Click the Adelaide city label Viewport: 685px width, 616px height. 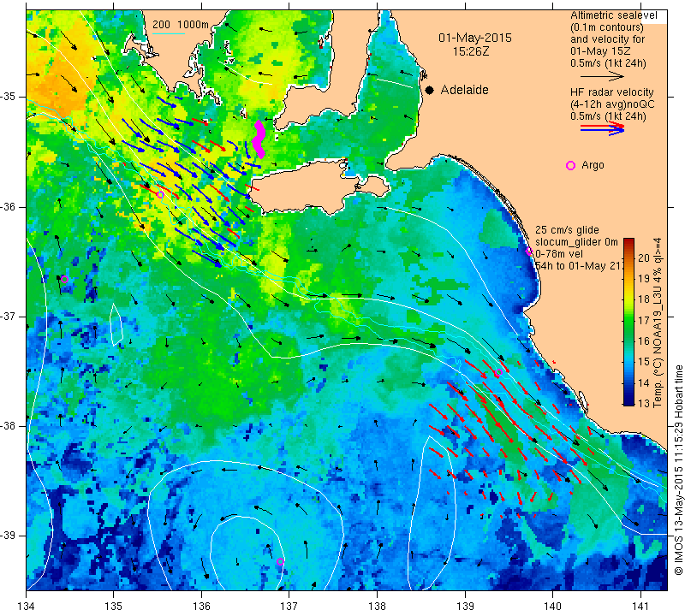click(464, 90)
